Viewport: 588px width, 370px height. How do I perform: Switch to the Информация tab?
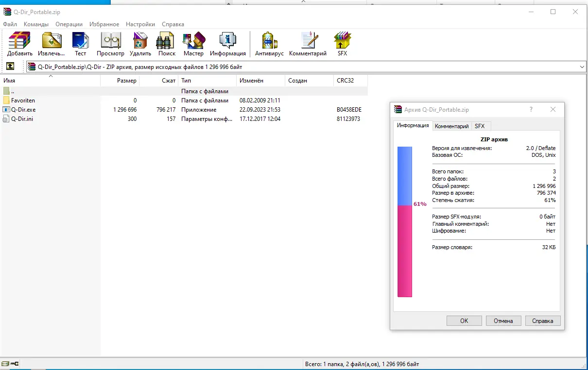coord(413,125)
